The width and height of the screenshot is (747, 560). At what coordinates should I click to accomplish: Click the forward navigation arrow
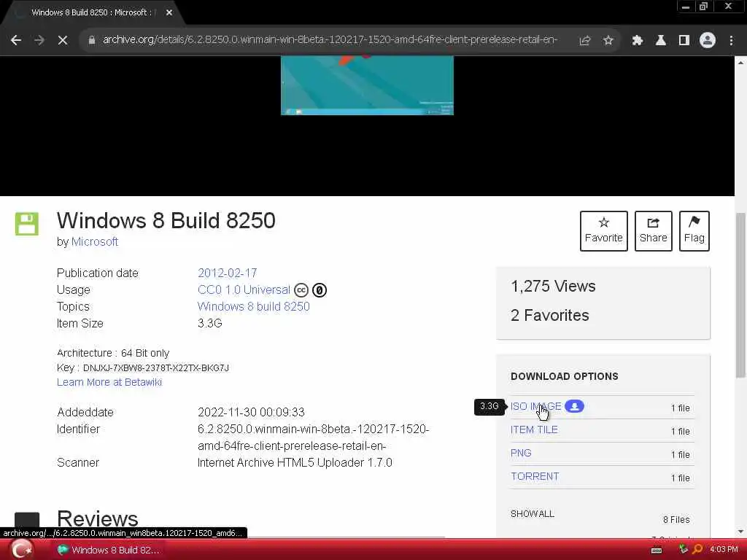pos(39,41)
